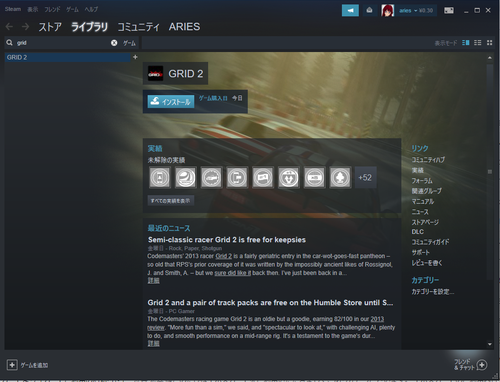Open the フォーラム link
This screenshot has width=500, height=382.
coord(422,181)
